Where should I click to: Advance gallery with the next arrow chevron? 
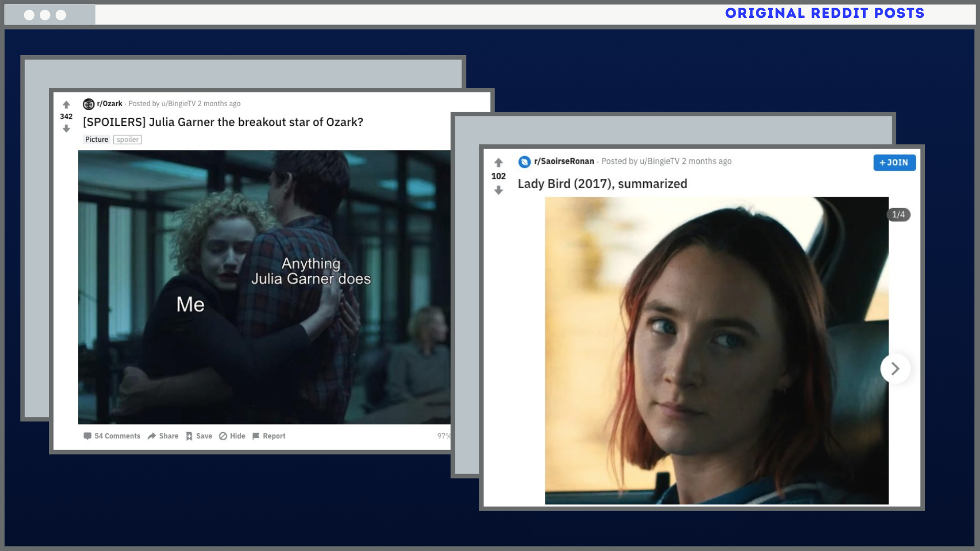(x=895, y=368)
